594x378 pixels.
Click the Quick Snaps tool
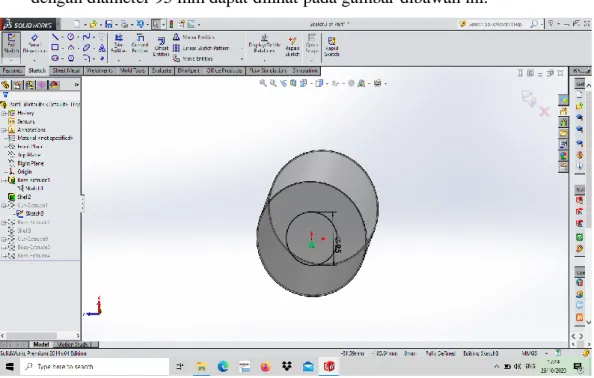(312, 44)
